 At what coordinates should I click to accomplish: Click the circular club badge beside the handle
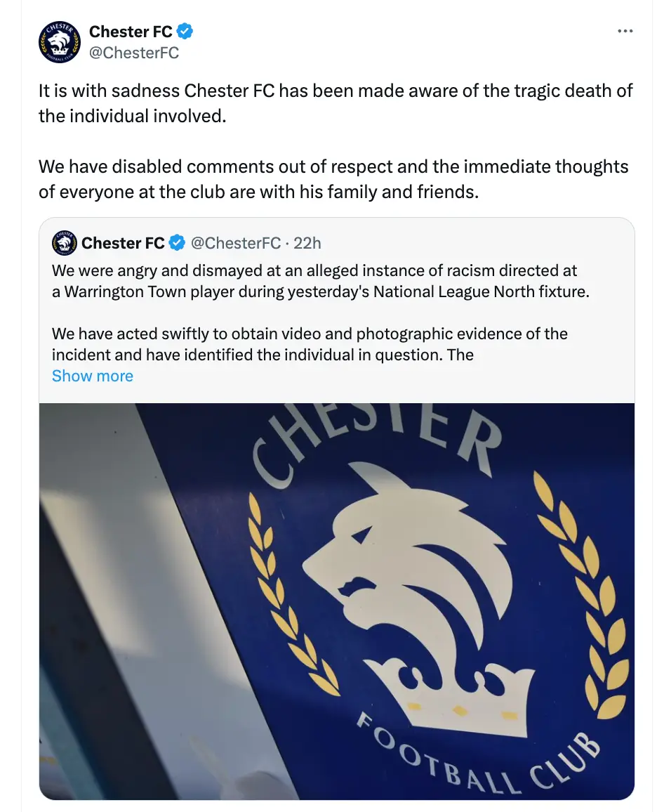(x=60, y=42)
